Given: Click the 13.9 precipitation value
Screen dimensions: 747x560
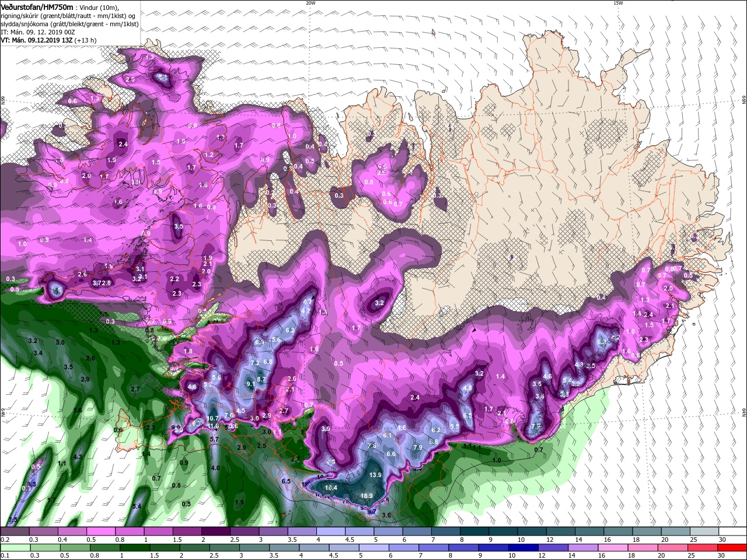Looking at the screenshot, I should (x=375, y=475).
